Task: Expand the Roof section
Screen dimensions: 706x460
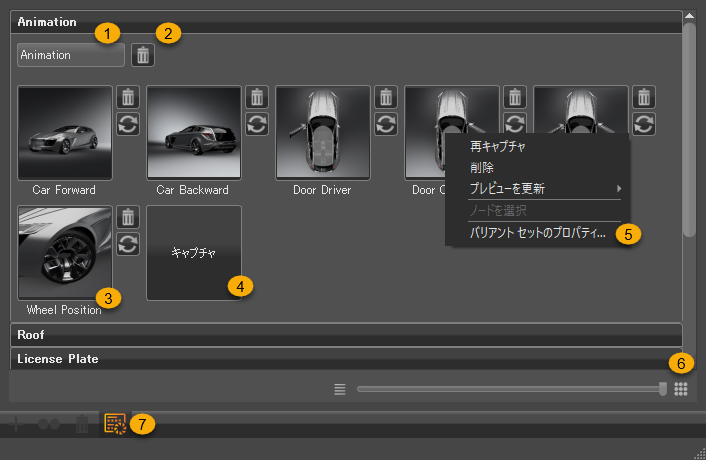Action: (x=346, y=335)
